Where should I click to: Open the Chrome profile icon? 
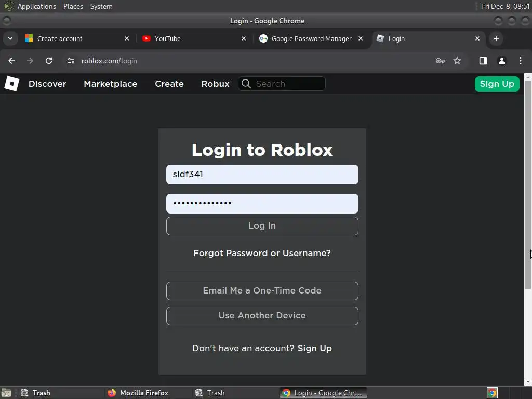501,61
